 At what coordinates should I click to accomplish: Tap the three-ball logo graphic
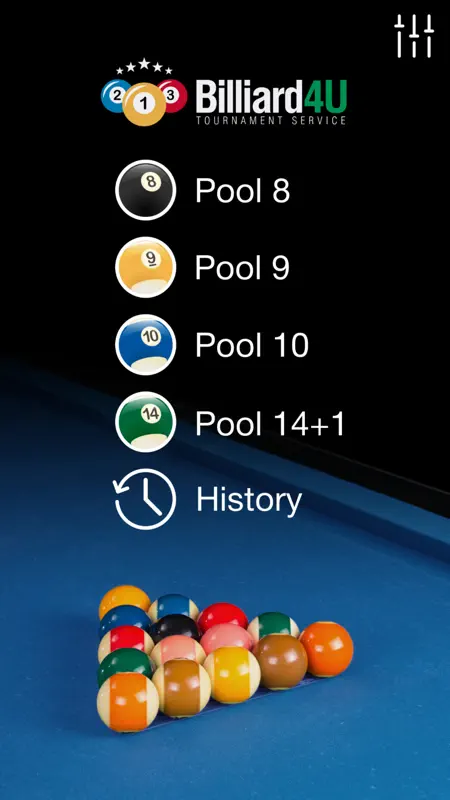pyautogui.click(x=144, y=93)
